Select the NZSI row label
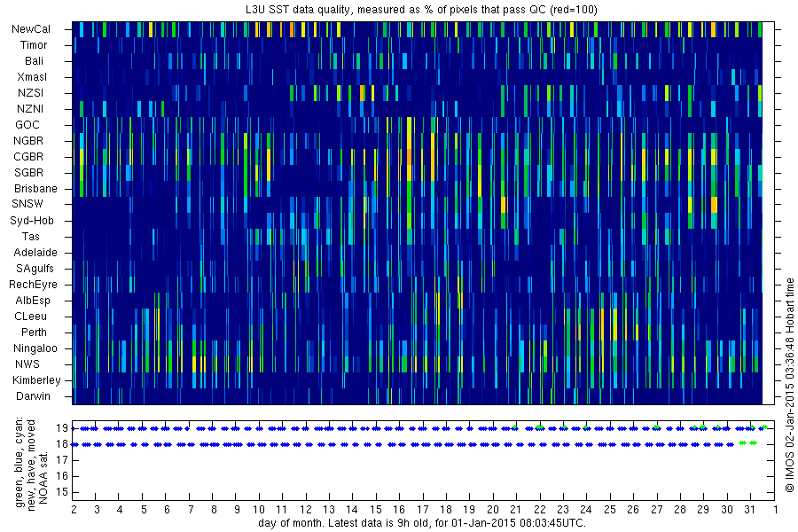This screenshot has height=532, width=798. coord(30,92)
